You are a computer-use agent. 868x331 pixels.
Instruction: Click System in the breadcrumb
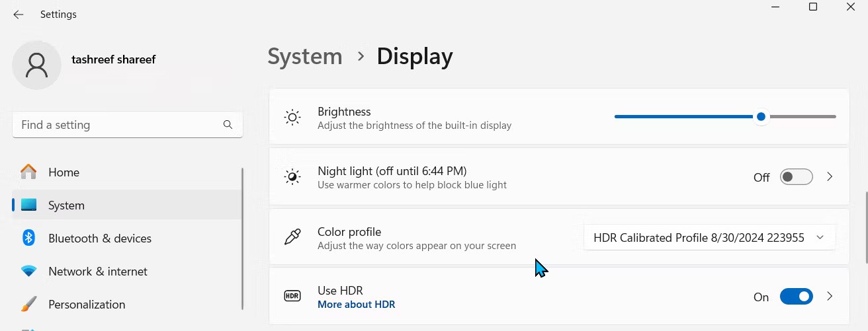[305, 57]
